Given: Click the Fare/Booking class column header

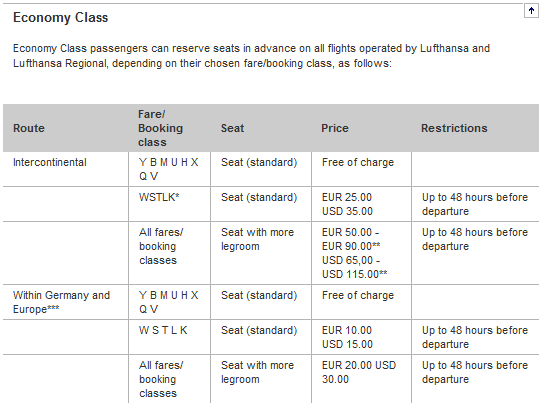Looking at the screenshot, I should tap(160, 128).
